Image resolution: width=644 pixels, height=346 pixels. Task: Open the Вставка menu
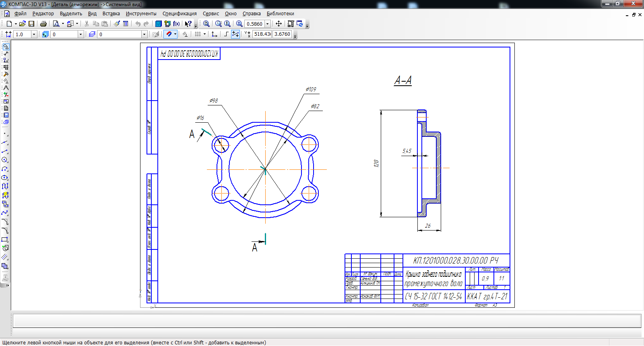coord(111,14)
